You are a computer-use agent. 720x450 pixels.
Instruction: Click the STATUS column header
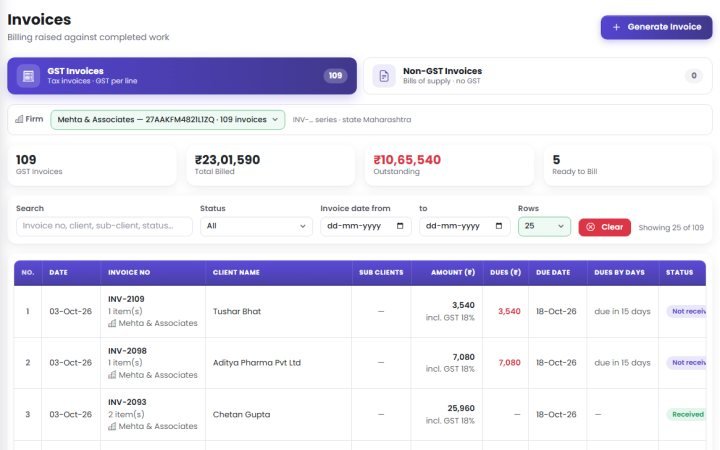(680, 273)
